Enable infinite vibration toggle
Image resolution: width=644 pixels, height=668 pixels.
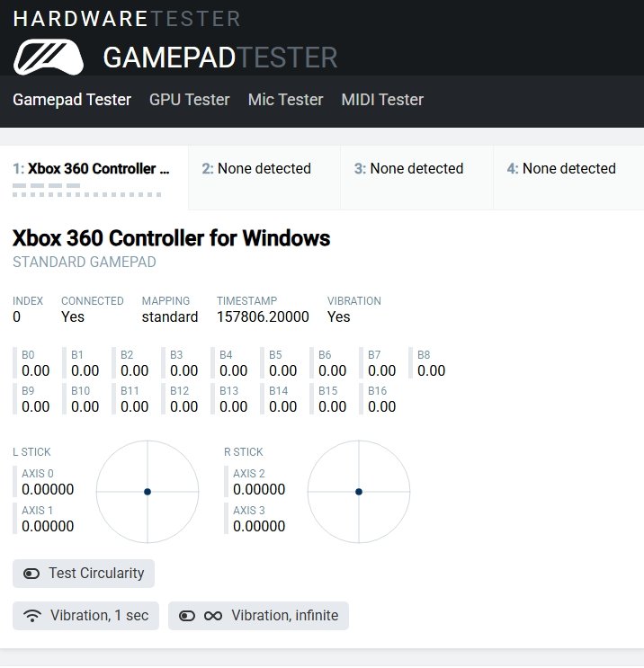(x=187, y=616)
